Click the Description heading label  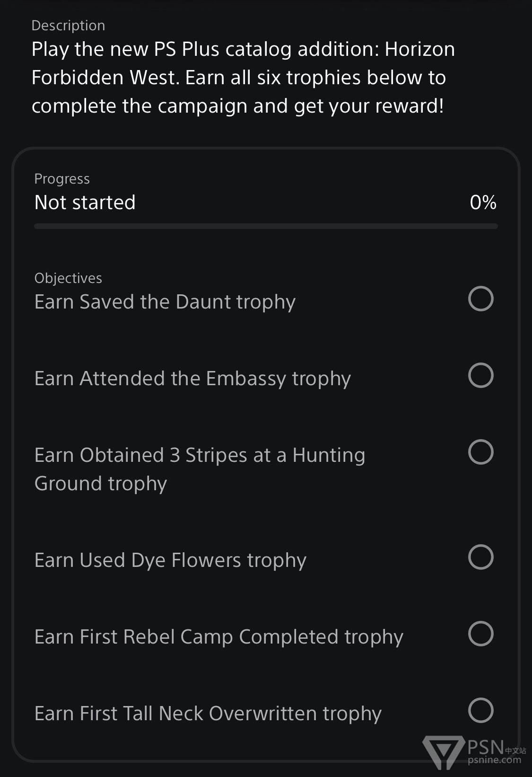(x=68, y=26)
